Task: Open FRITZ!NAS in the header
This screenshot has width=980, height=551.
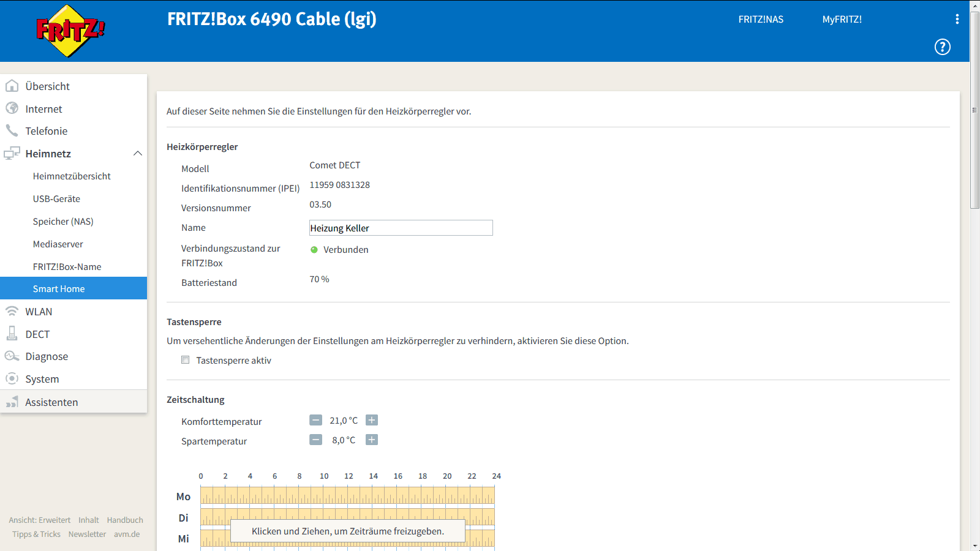Action: coord(761,20)
